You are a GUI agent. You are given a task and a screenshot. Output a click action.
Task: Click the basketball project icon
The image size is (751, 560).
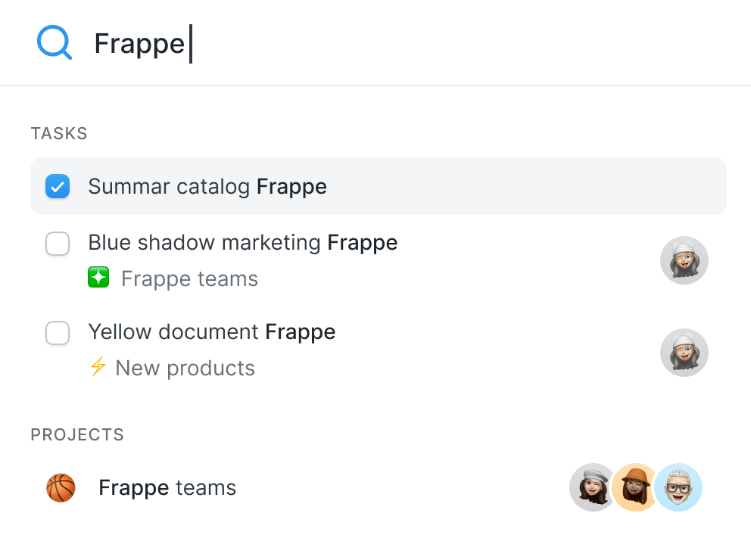click(61, 488)
